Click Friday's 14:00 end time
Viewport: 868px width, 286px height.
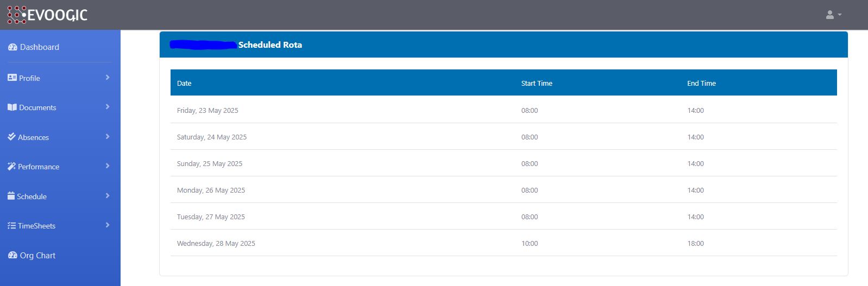click(x=695, y=110)
